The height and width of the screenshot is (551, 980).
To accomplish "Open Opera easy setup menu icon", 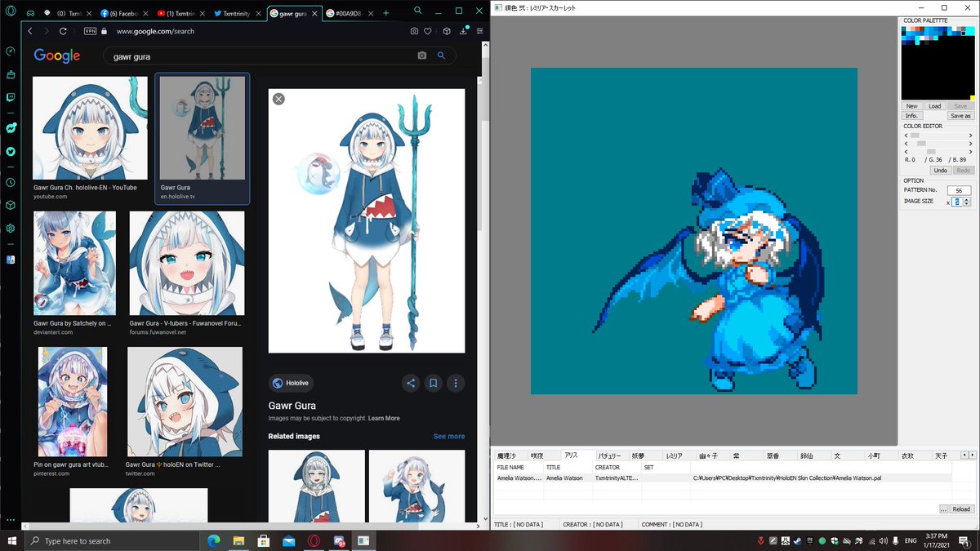I will point(479,31).
